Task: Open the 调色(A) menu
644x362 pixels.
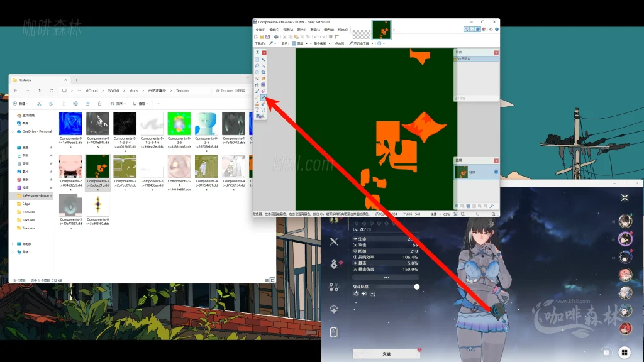Action: 328,30
